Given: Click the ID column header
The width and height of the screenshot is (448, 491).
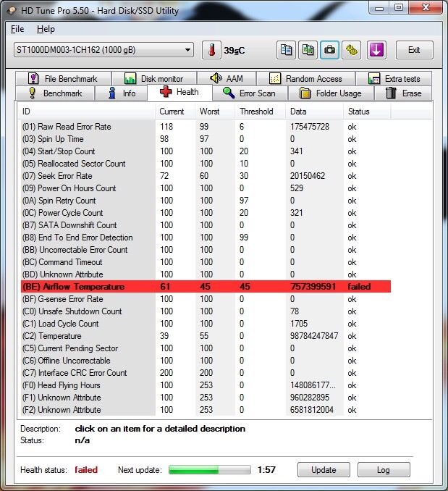Looking at the screenshot, I should click(86, 112).
